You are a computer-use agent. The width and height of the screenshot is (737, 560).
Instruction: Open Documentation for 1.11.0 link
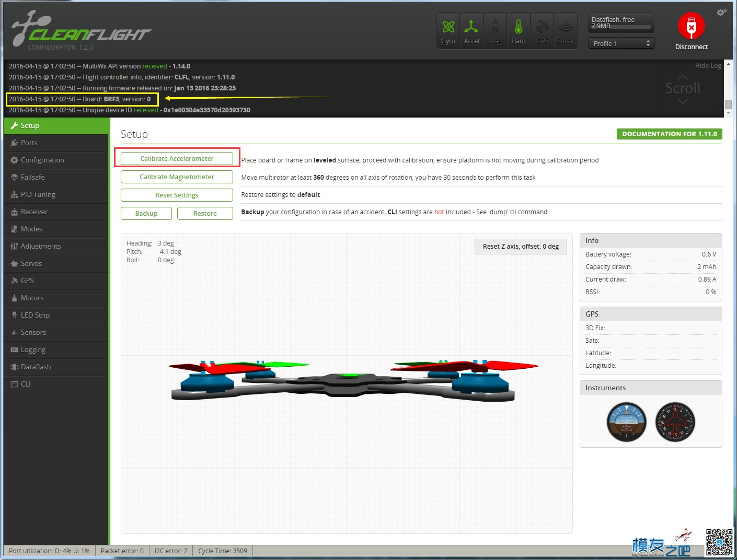[x=669, y=134]
